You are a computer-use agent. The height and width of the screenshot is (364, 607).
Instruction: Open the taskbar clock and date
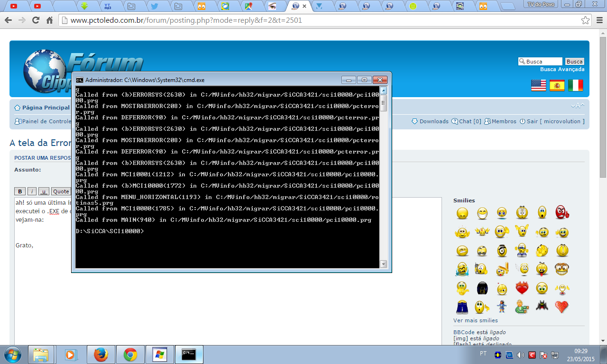tap(581, 355)
